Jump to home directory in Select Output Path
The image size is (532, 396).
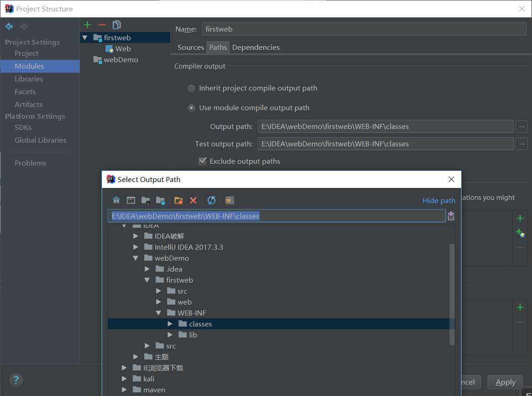[x=116, y=200]
